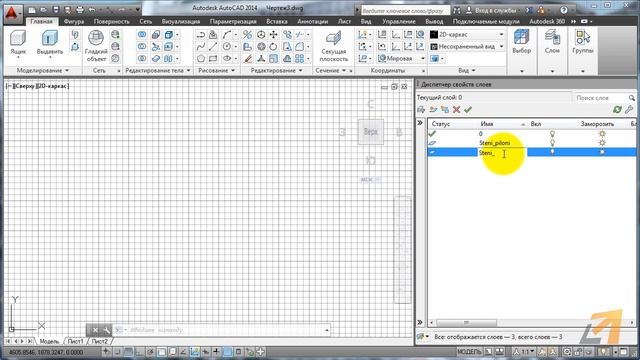Select the Rectangle drawing tool
This screenshot has height=360, width=640.
pos(213,58)
